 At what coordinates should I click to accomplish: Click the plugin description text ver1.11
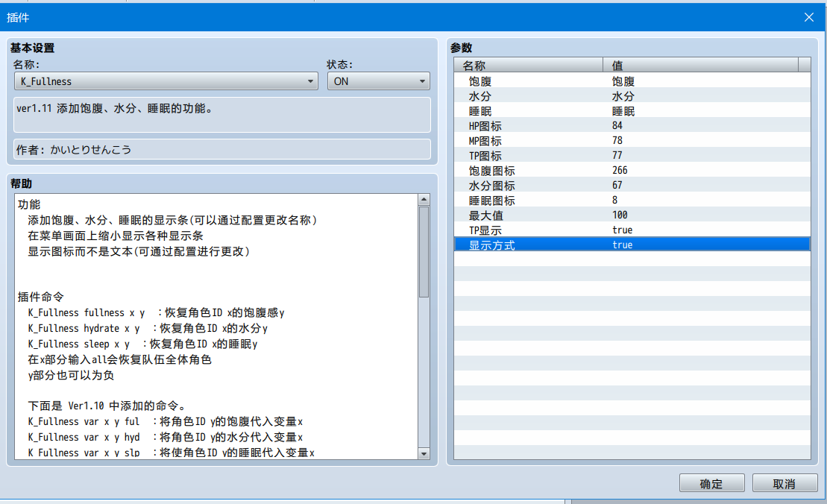[114, 109]
